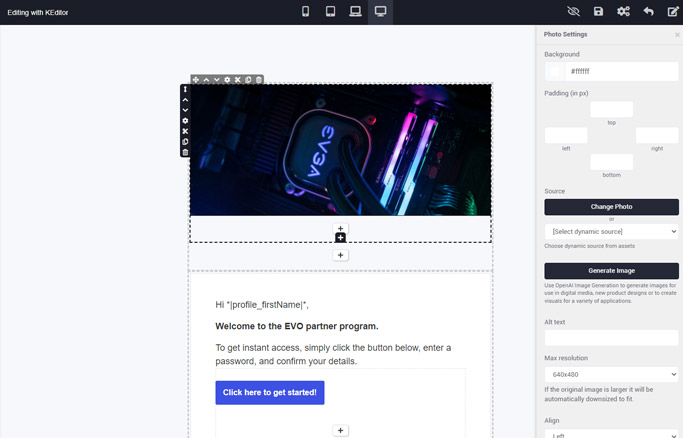Delete the component with the gray trash icon
The width and height of the screenshot is (683, 438).
point(259,80)
